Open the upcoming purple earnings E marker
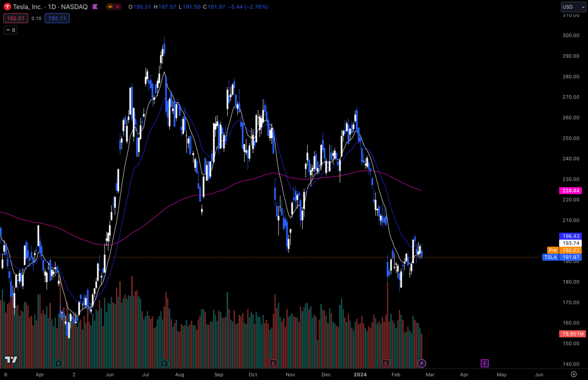 485,363
